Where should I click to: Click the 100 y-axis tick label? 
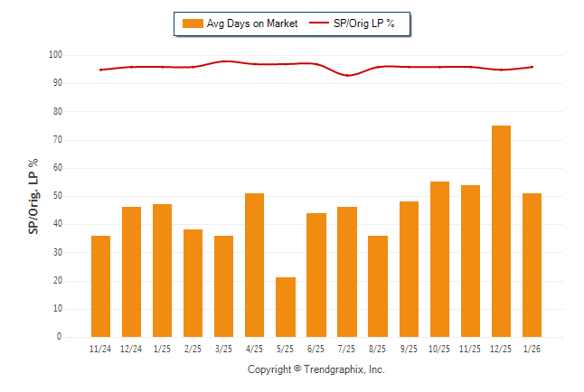coord(54,55)
